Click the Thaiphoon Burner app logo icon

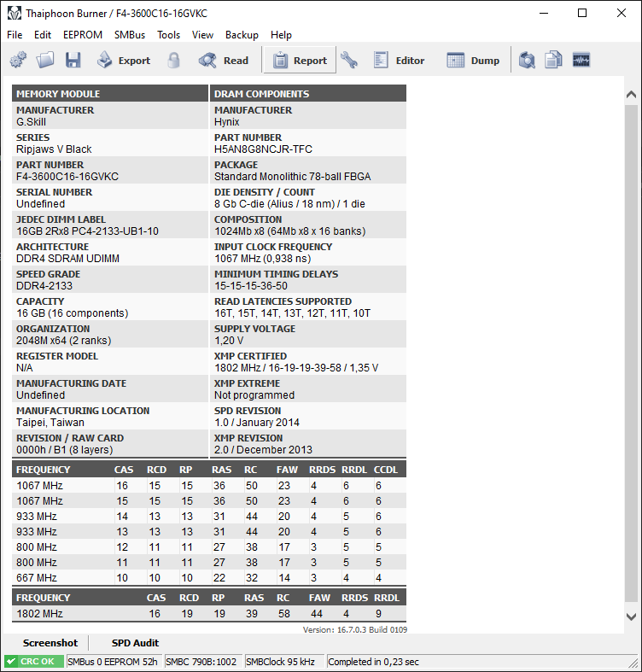[x=15, y=14]
